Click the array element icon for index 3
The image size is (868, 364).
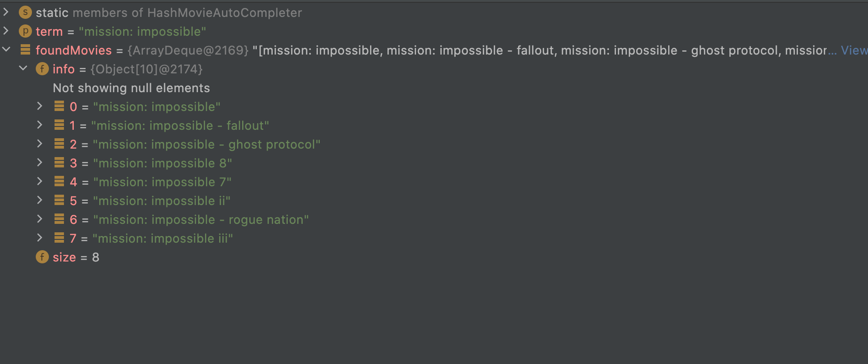(59, 162)
